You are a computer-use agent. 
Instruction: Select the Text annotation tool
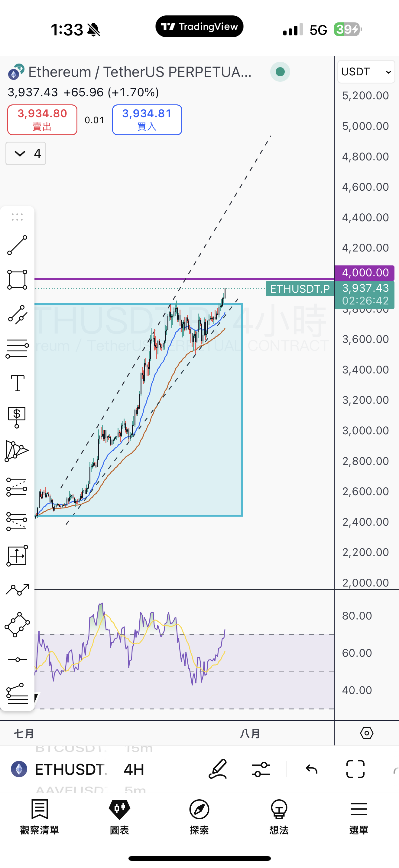tap(18, 383)
